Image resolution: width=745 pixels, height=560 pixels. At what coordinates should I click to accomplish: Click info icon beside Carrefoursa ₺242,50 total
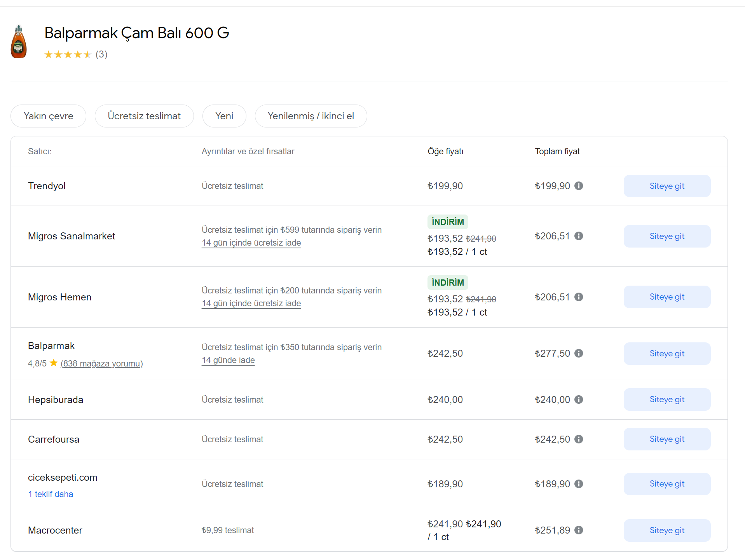[579, 439]
